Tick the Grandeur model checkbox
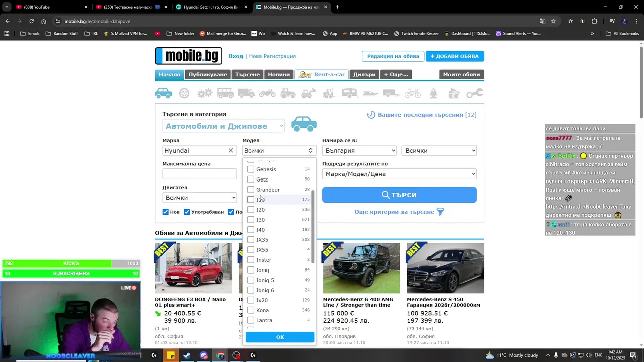 [x=251, y=190]
